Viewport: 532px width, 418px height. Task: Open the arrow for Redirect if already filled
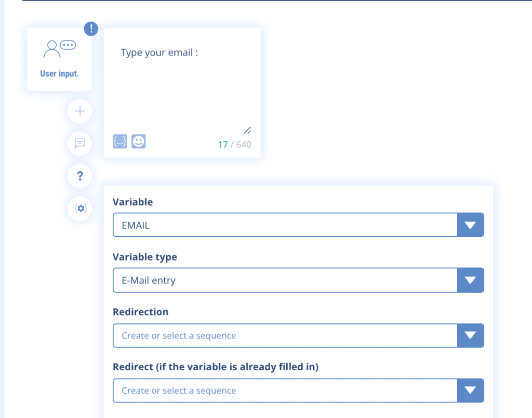[x=470, y=390]
